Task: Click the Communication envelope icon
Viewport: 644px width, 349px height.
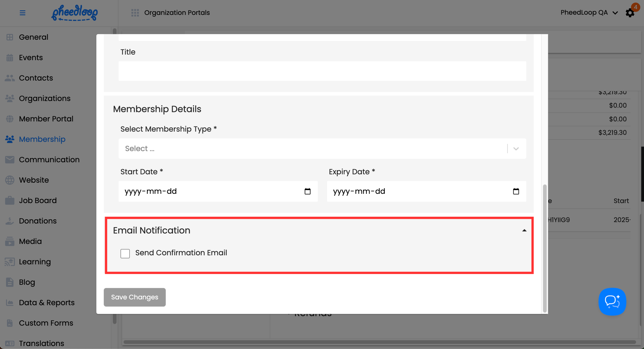Action: point(10,159)
